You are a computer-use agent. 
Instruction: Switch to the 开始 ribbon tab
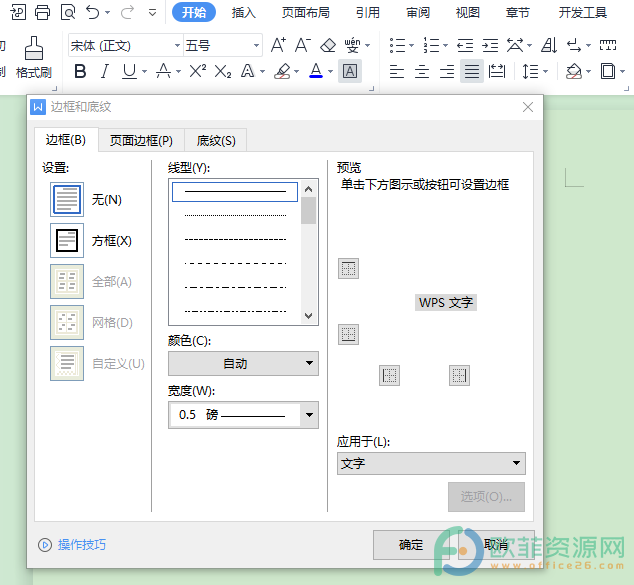pos(194,13)
